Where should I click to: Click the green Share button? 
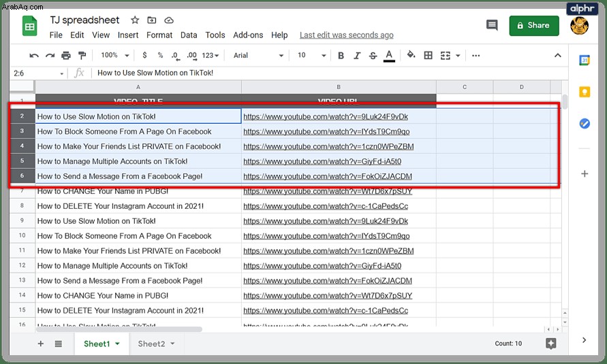pos(534,25)
